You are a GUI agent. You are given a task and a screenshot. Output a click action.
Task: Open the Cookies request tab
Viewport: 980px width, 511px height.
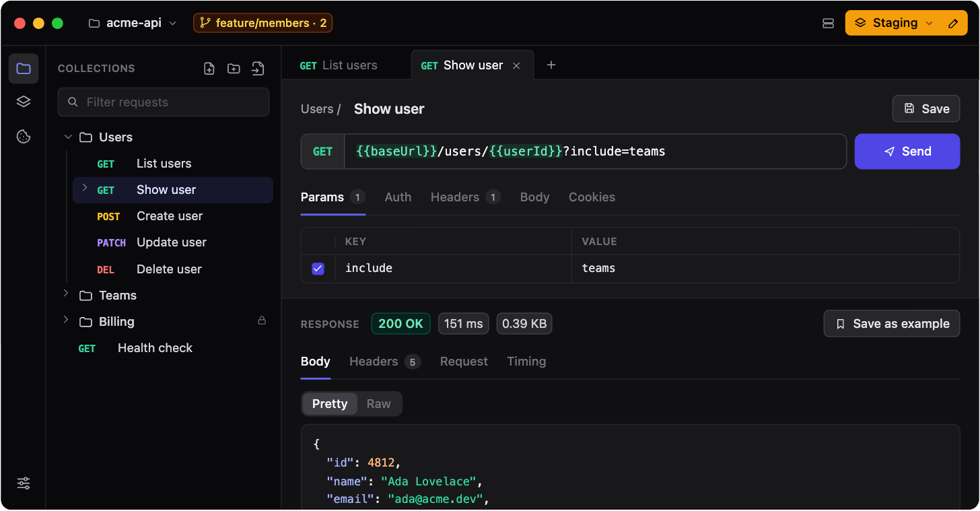[x=592, y=197]
